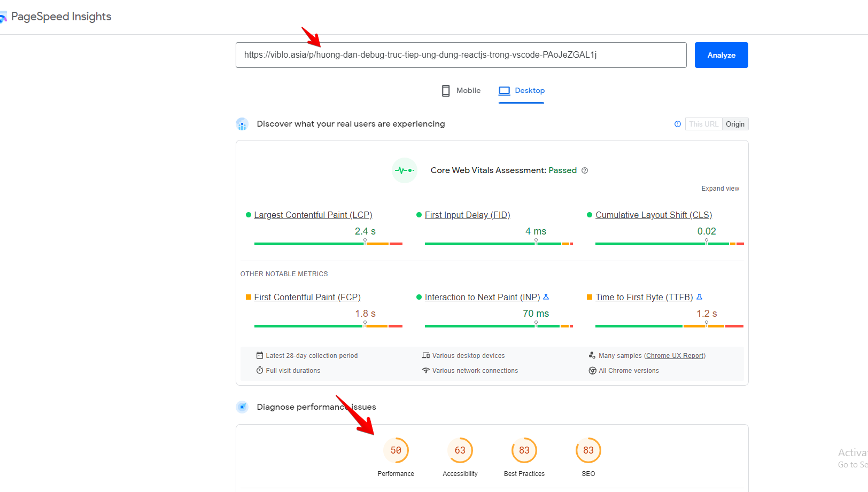The image size is (868, 492).
Task: Select the This URL option
Action: 703,123
